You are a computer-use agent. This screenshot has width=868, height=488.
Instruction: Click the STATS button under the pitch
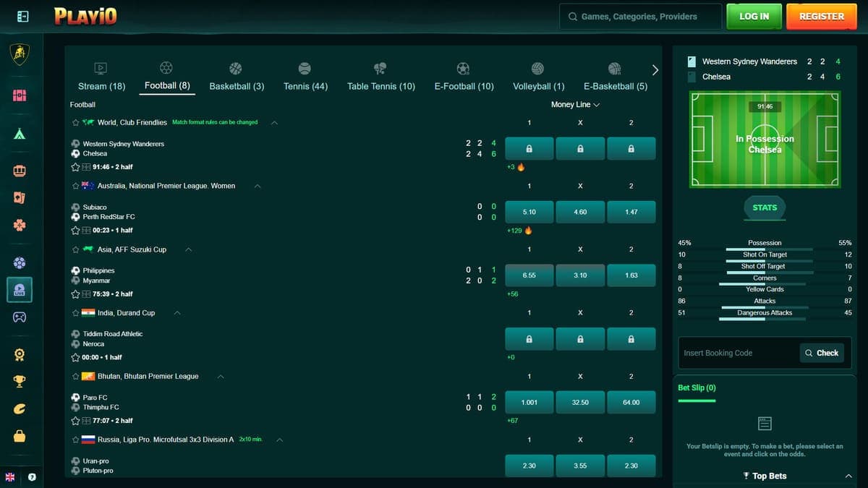[765, 207]
